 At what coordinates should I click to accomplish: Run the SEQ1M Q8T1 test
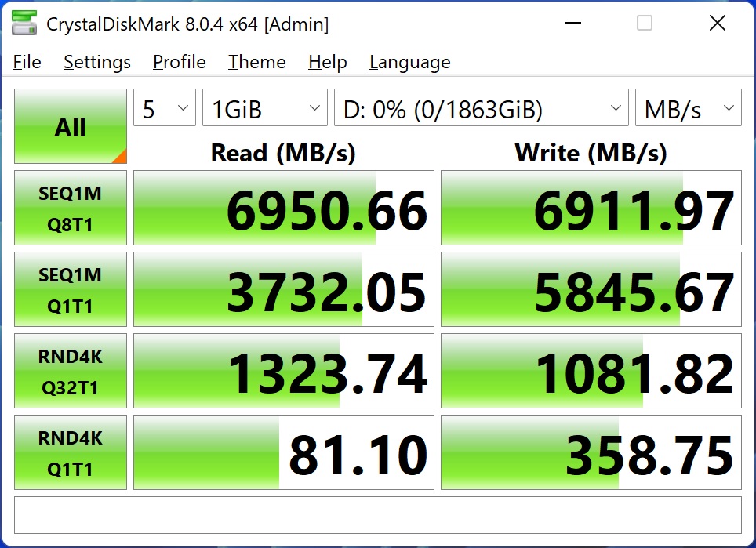(x=71, y=208)
